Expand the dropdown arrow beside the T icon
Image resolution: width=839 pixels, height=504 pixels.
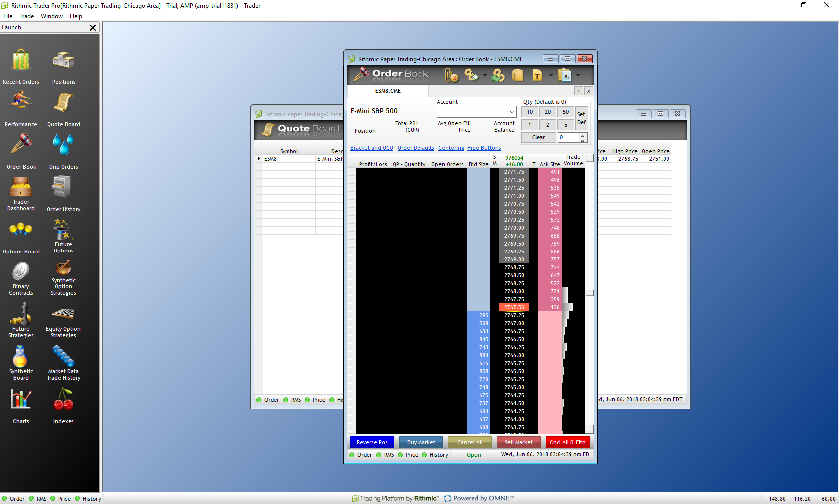click(x=551, y=76)
